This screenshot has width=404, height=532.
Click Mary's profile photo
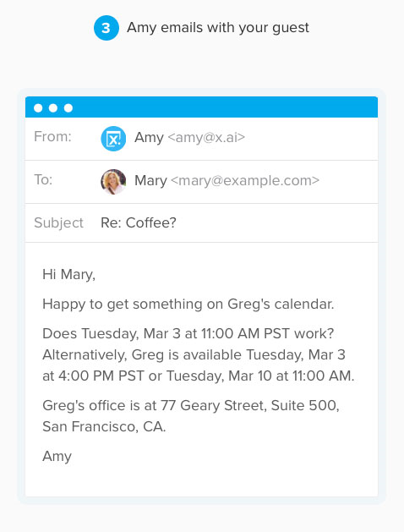coord(113,182)
